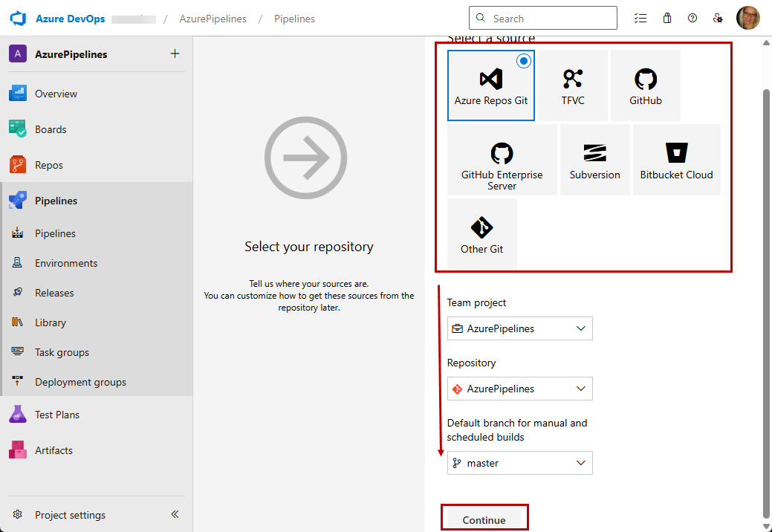The image size is (772, 532).
Task: Open Deployment groups in sidebar
Action: pos(97,382)
